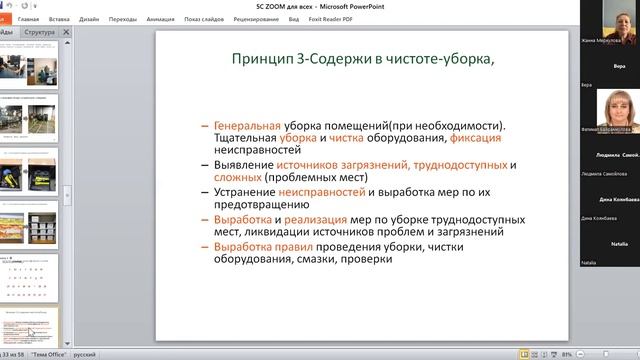640x360 pixels.
Task: Click the Тема Office label in status bar
Action: 49,355
